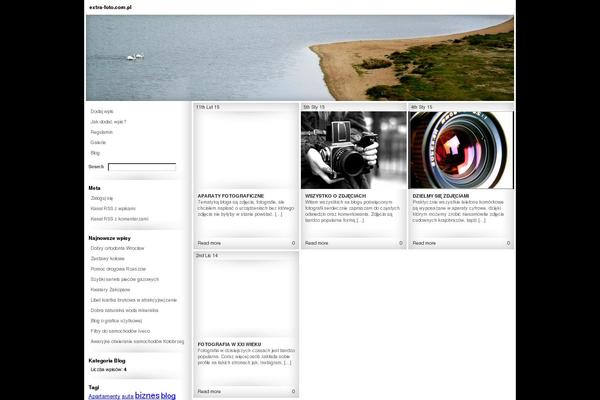Click comment count on 'WSZYSTKO O ZDJĘCIACH' card
The image size is (600, 400).
pos(401,243)
